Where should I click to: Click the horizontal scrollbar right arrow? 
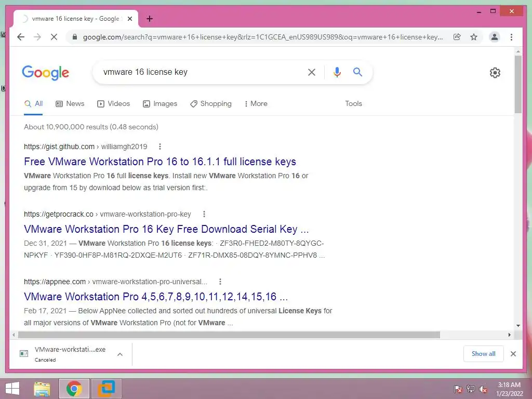tap(509, 335)
